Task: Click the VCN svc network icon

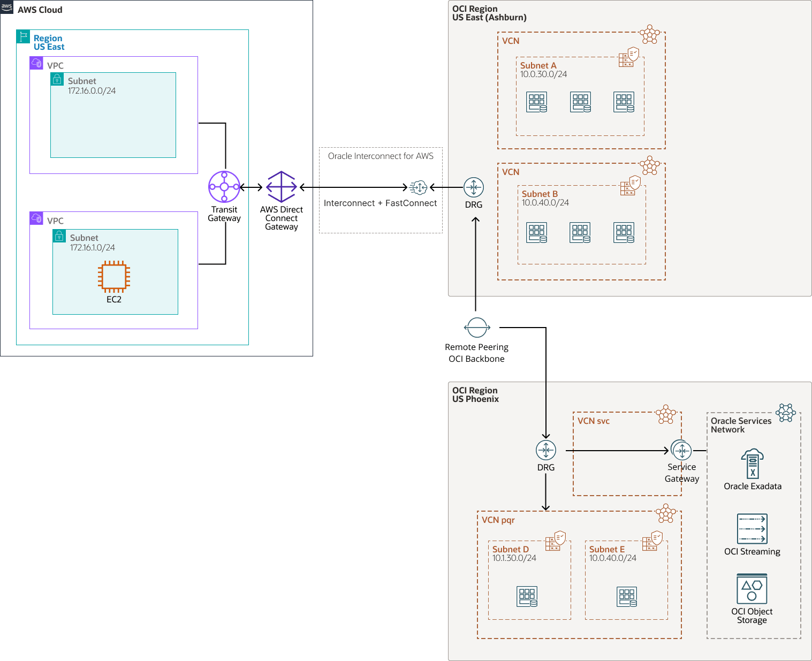Action: click(666, 414)
